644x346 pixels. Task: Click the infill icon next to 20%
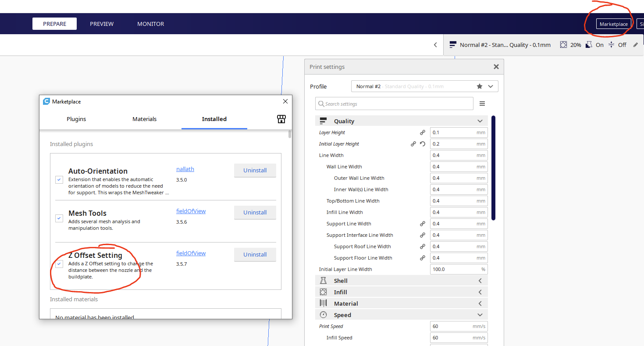click(563, 45)
